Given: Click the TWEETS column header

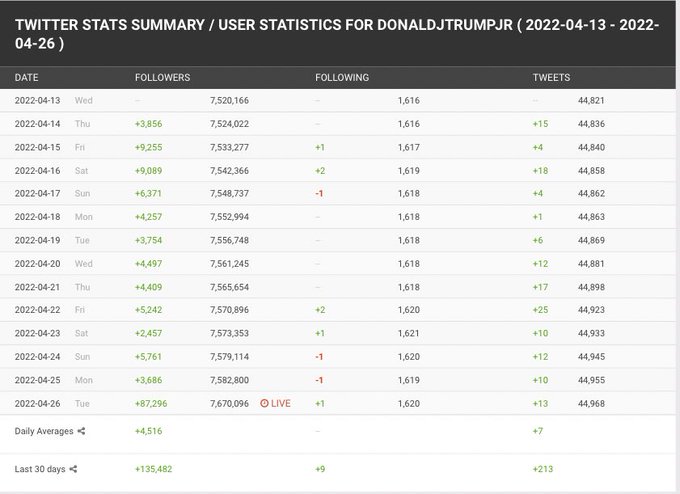Looking at the screenshot, I should (x=552, y=77).
